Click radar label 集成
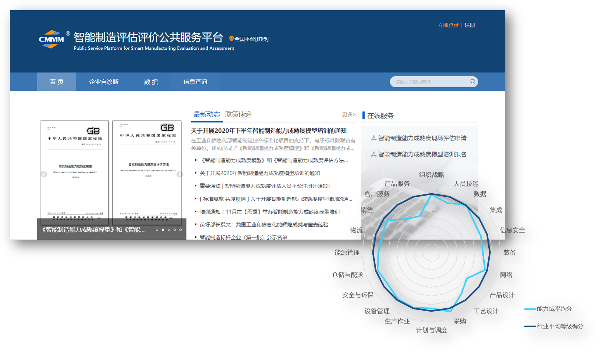Viewport: 606px width, 364px height. tap(496, 210)
